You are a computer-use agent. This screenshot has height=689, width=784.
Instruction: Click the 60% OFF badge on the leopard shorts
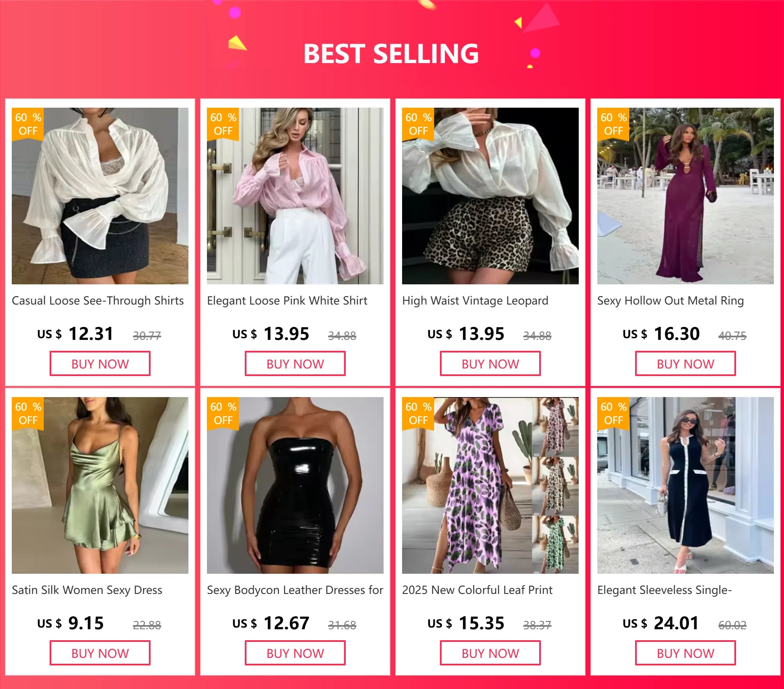click(x=418, y=124)
